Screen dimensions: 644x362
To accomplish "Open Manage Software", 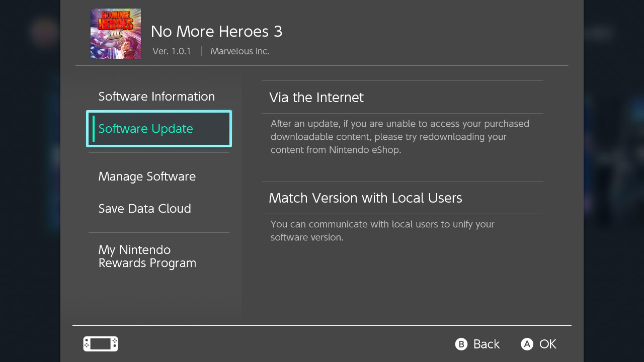I will pos(147,176).
